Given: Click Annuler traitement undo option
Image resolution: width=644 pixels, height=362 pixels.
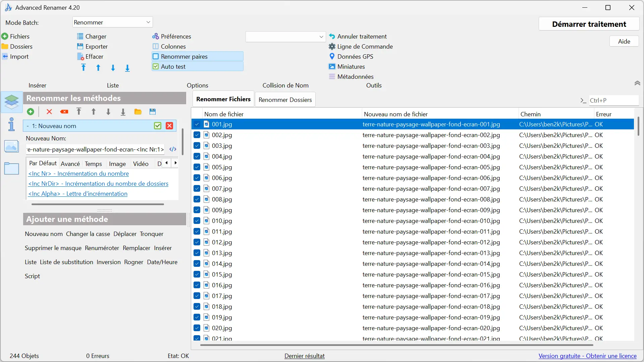Looking at the screenshot, I should click(x=358, y=36).
